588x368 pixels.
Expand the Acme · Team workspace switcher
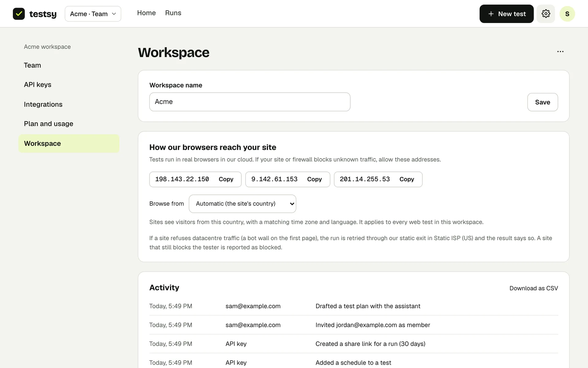pyautogui.click(x=93, y=14)
